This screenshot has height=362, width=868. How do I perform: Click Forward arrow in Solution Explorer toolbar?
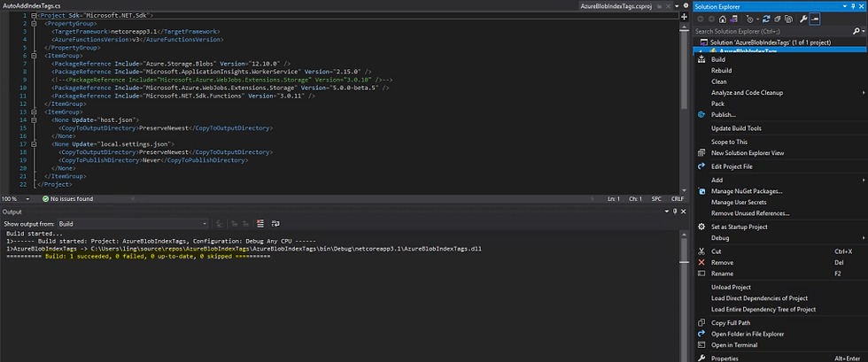(711, 19)
